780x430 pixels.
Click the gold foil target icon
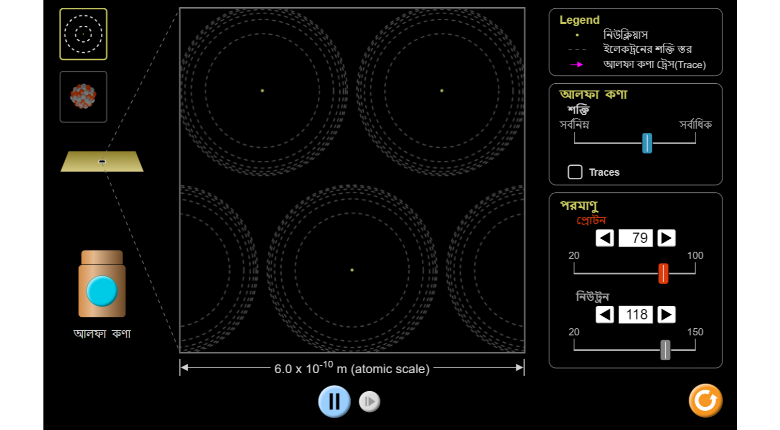click(102, 161)
